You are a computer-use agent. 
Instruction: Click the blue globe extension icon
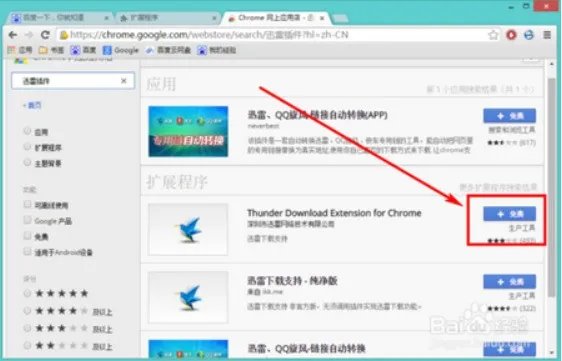(529, 35)
